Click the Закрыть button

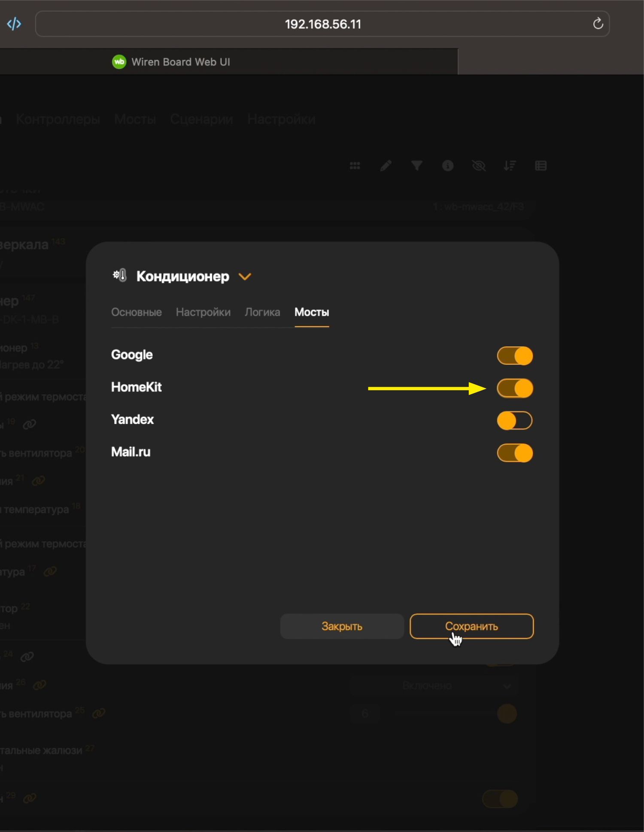click(x=342, y=626)
